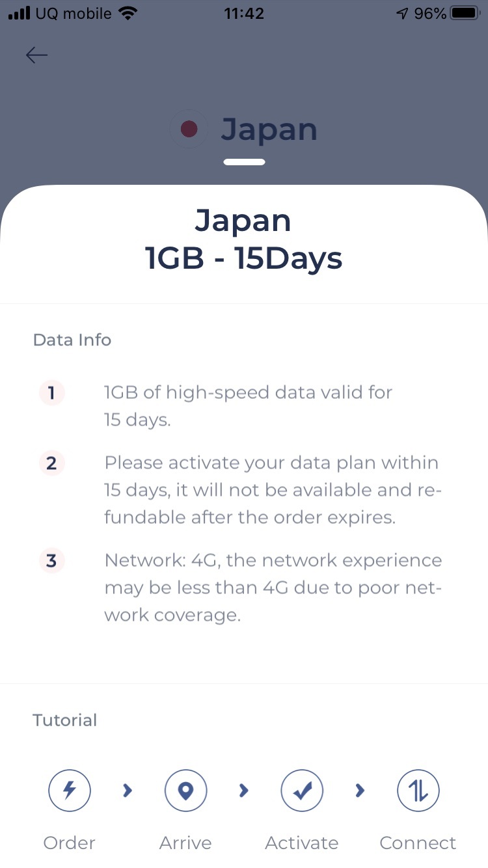Tap the Arrive location pin icon
This screenshot has width=488, height=868.
(185, 791)
